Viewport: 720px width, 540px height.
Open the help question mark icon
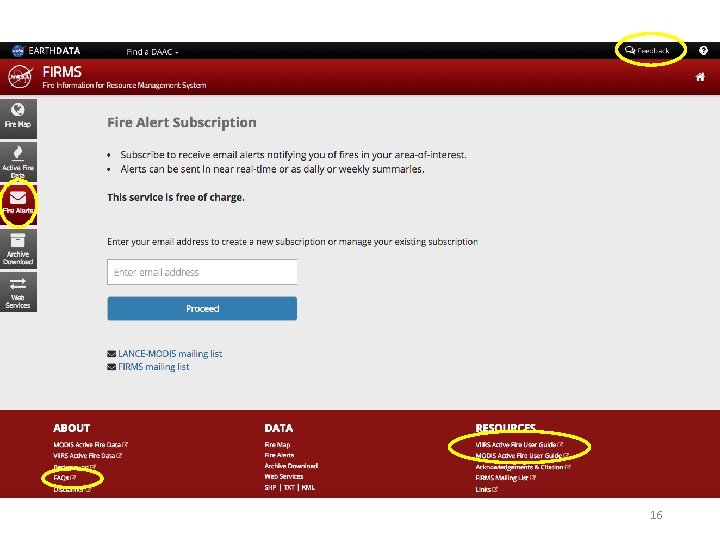pos(703,51)
